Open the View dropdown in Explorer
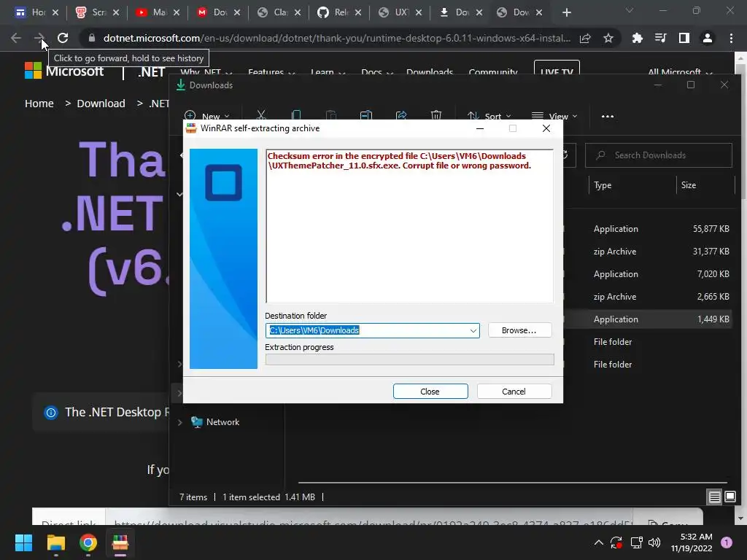This screenshot has height=560, width=747. click(x=554, y=116)
